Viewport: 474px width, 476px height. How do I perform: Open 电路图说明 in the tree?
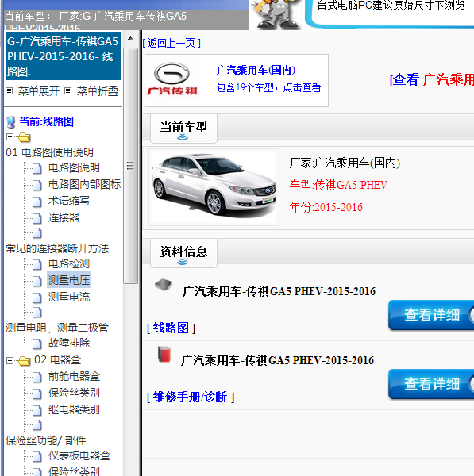74,167
